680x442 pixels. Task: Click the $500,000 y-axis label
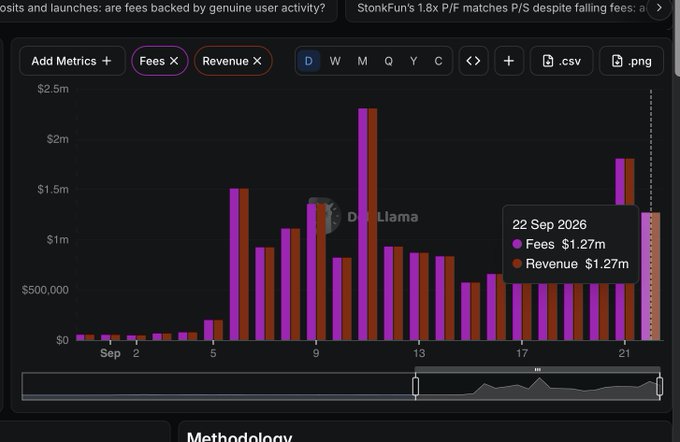[45, 290]
